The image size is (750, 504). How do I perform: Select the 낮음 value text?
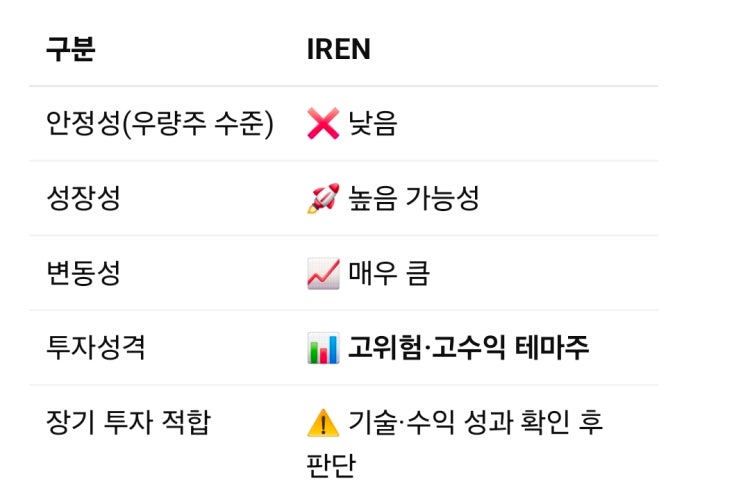coord(373,123)
